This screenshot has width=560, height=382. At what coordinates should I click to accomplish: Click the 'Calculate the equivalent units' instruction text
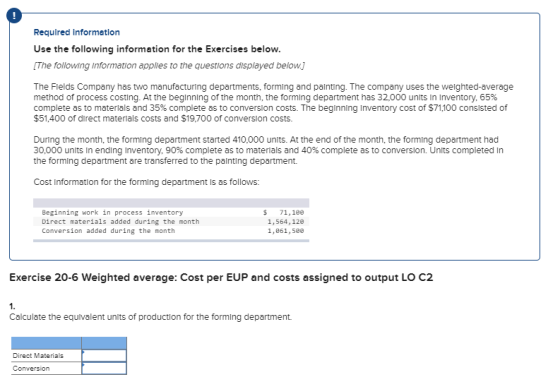tap(150, 317)
